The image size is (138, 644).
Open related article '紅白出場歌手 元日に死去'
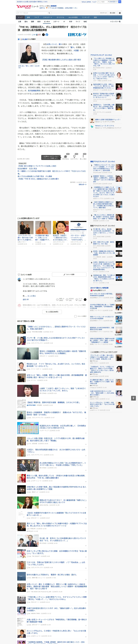27,169
